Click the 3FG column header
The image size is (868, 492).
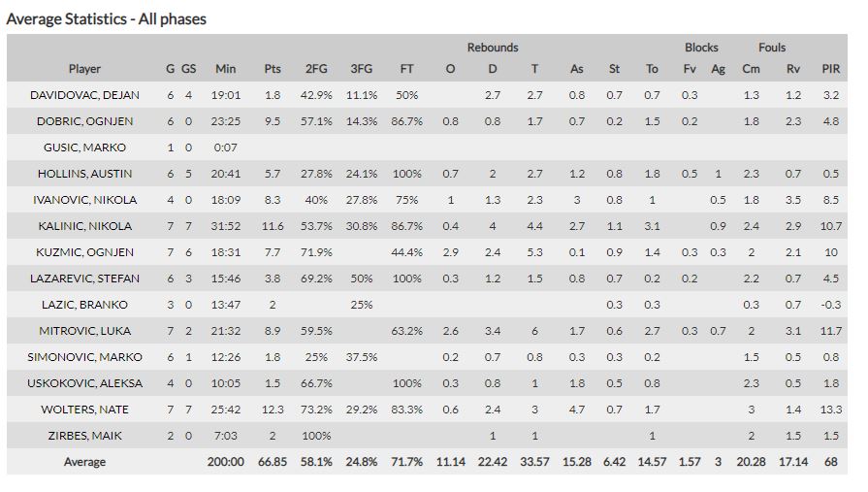(361, 69)
